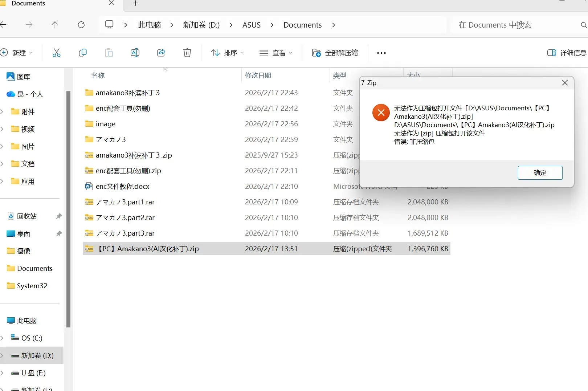
Task: Click the Cut scissors icon
Action: click(x=56, y=53)
